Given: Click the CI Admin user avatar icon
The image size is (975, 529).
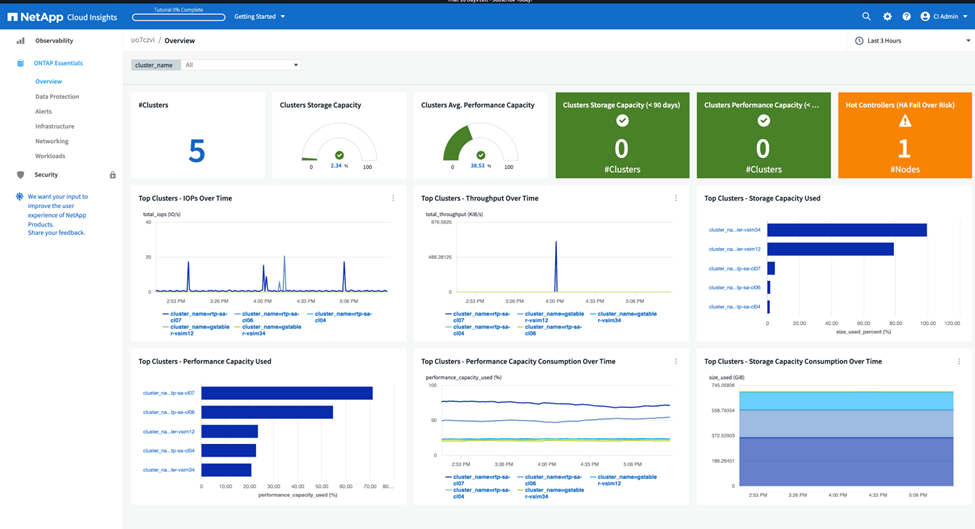Looking at the screenshot, I should pos(925,17).
